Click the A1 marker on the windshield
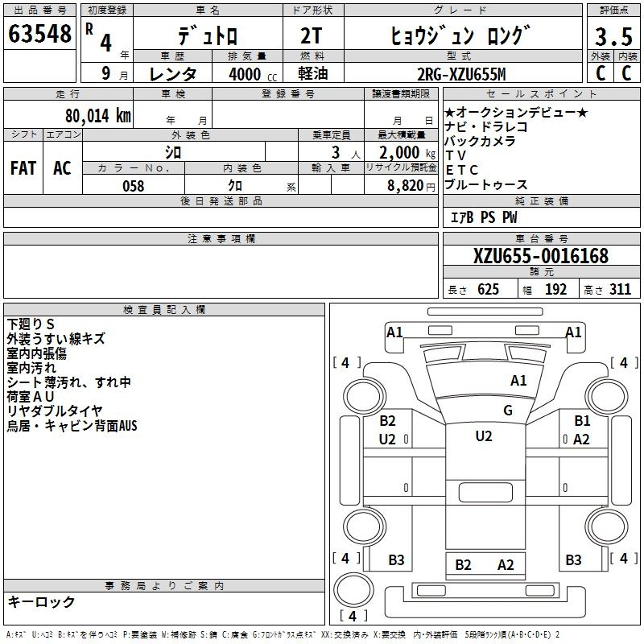The image size is (644, 644). [x=518, y=381]
